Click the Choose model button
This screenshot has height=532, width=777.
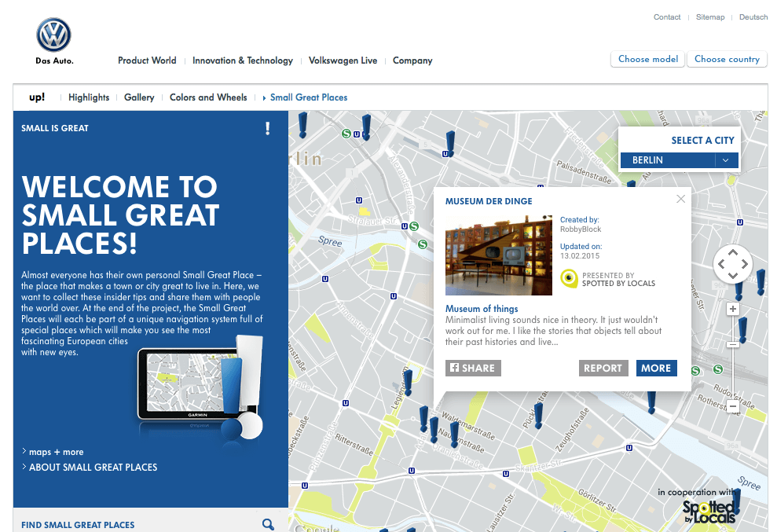(x=647, y=59)
